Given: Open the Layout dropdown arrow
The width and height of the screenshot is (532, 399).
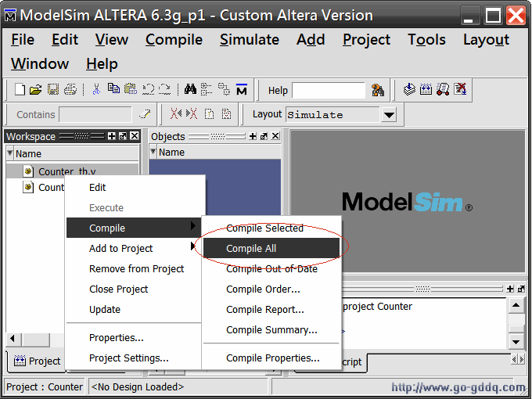Looking at the screenshot, I should 389,115.
